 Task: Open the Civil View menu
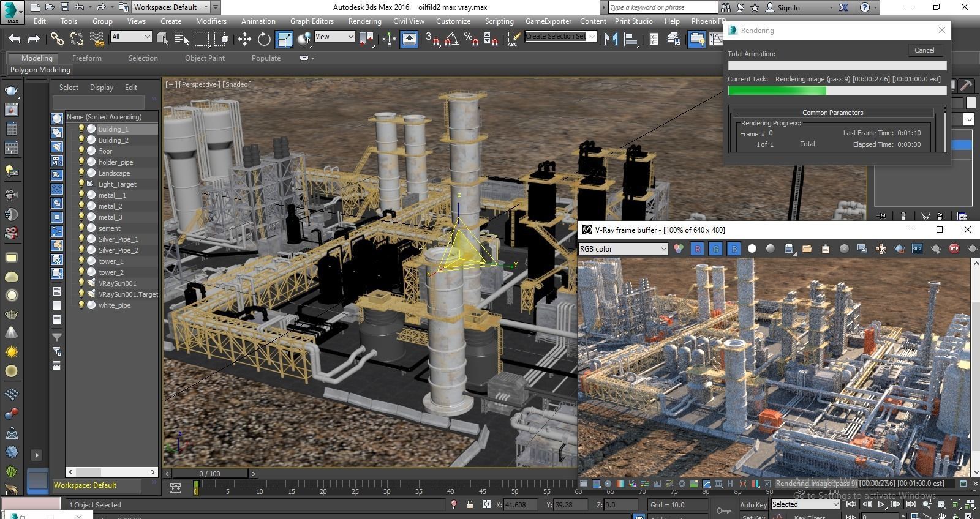point(409,21)
